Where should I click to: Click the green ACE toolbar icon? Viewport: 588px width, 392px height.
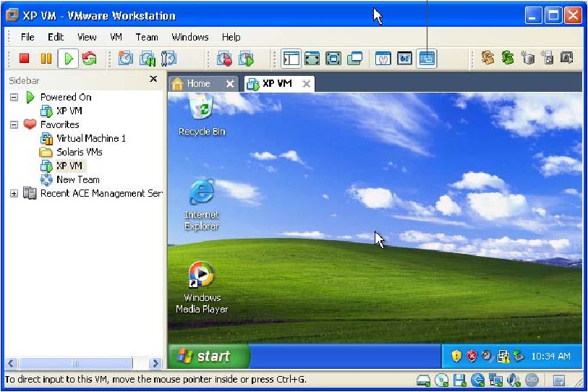[x=508, y=58]
